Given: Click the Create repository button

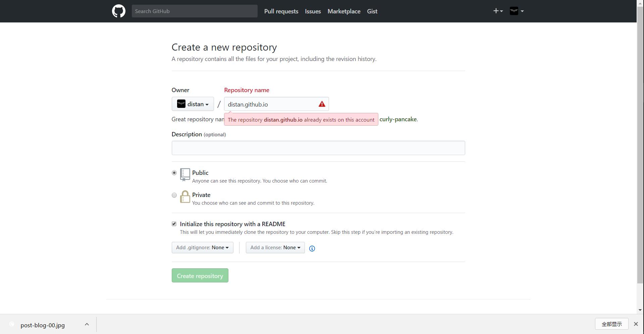Looking at the screenshot, I should (x=200, y=275).
